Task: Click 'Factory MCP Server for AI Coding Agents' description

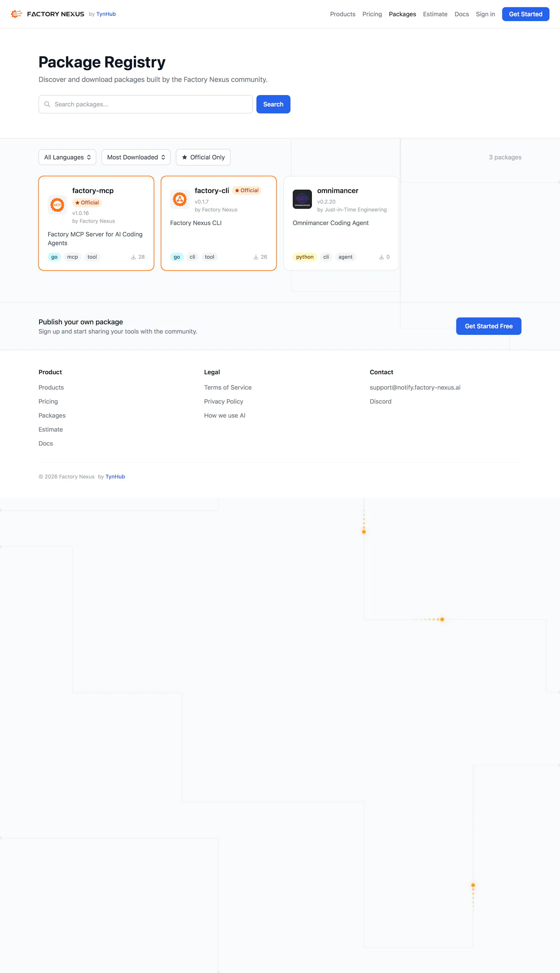Action: pyautogui.click(x=95, y=238)
